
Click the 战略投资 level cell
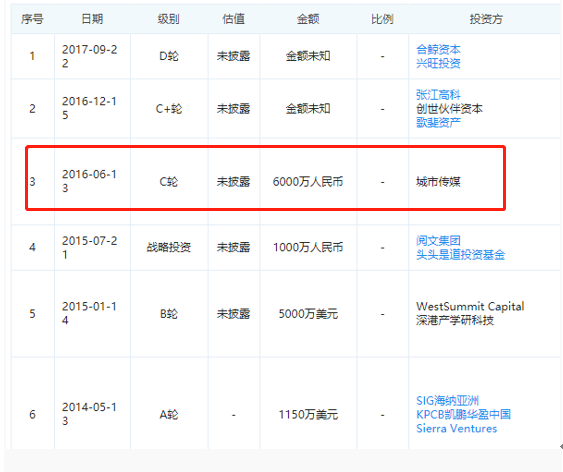click(168, 247)
